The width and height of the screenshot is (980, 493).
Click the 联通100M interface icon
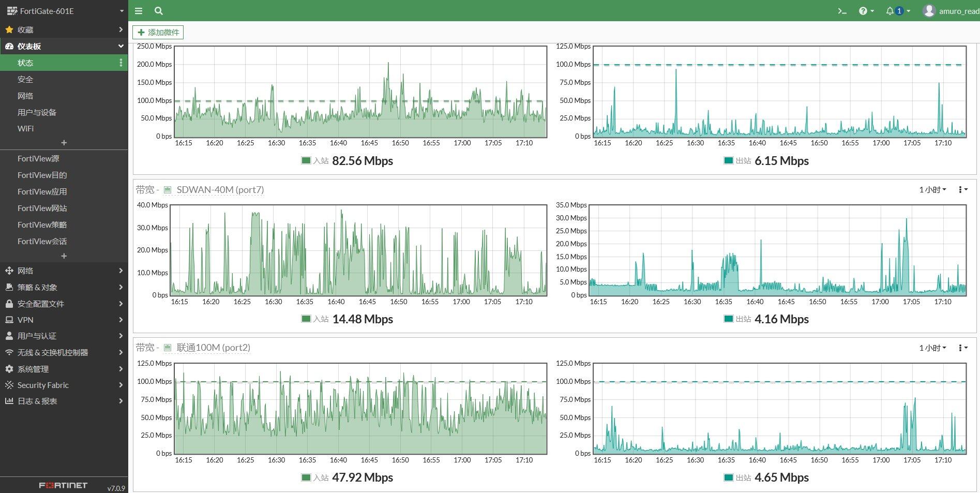click(x=168, y=348)
